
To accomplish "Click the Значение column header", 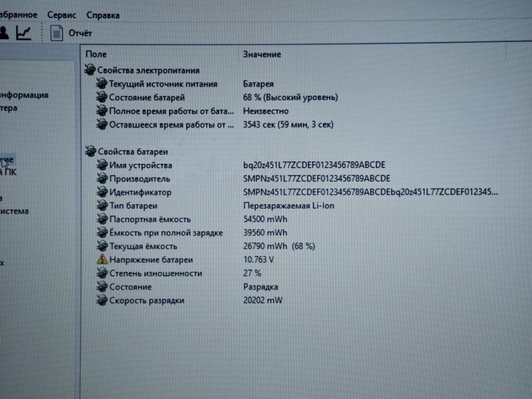I will (262, 54).
